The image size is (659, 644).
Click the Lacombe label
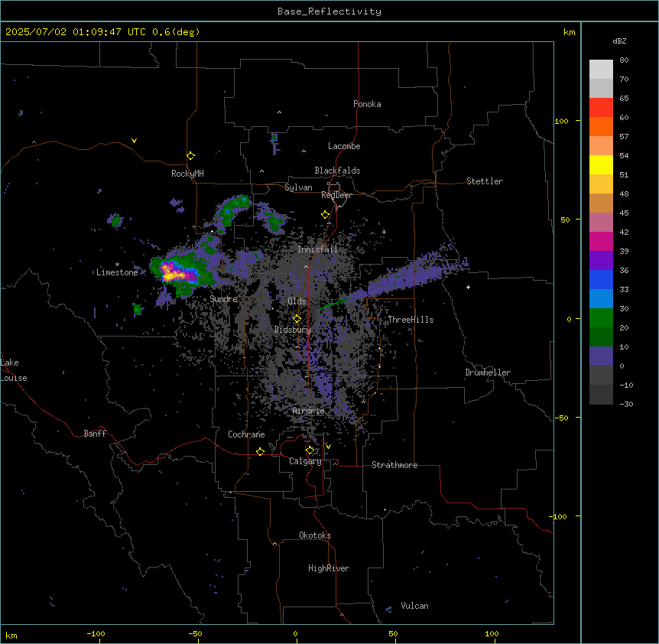click(344, 146)
